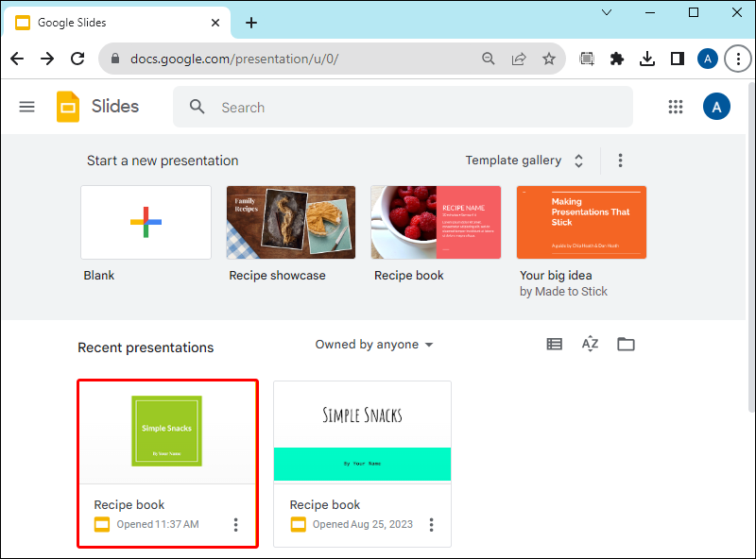Click the Your big idea label
The width and height of the screenshot is (756, 559).
(556, 275)
